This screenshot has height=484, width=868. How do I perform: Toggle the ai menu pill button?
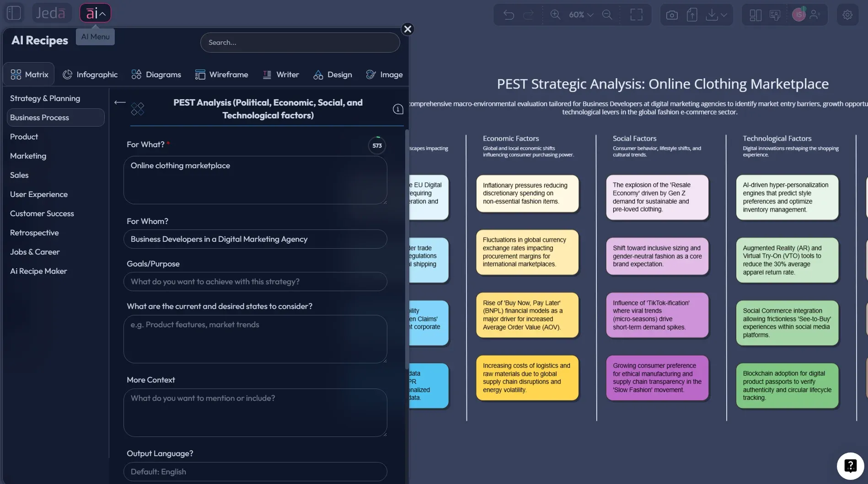(x=95, y=12)
